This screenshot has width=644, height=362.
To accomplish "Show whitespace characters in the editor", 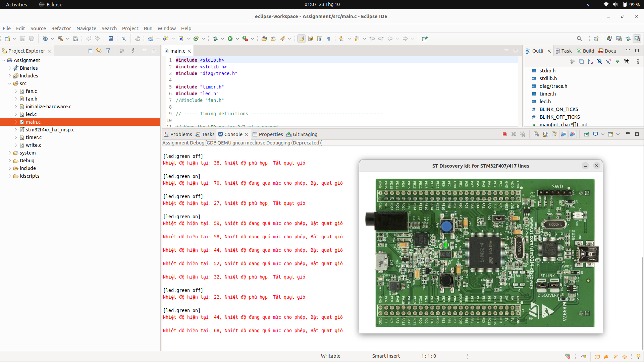I will coord(329,39).
